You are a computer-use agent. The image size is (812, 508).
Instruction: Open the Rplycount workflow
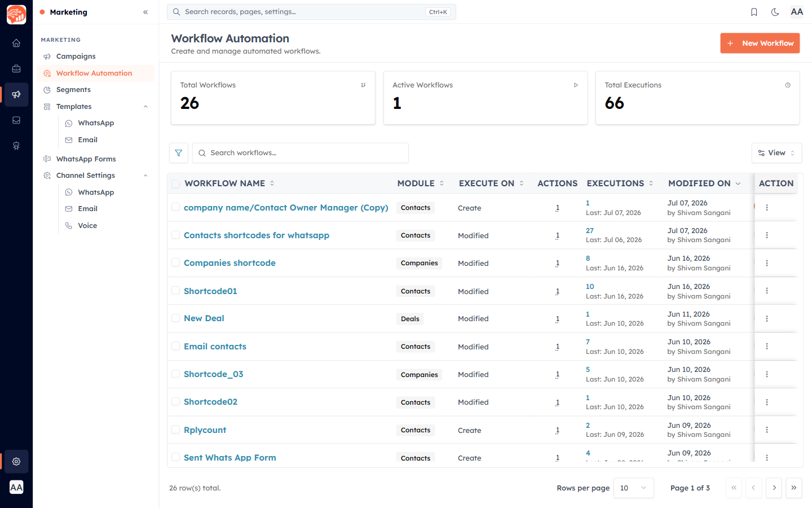(205, 430)
